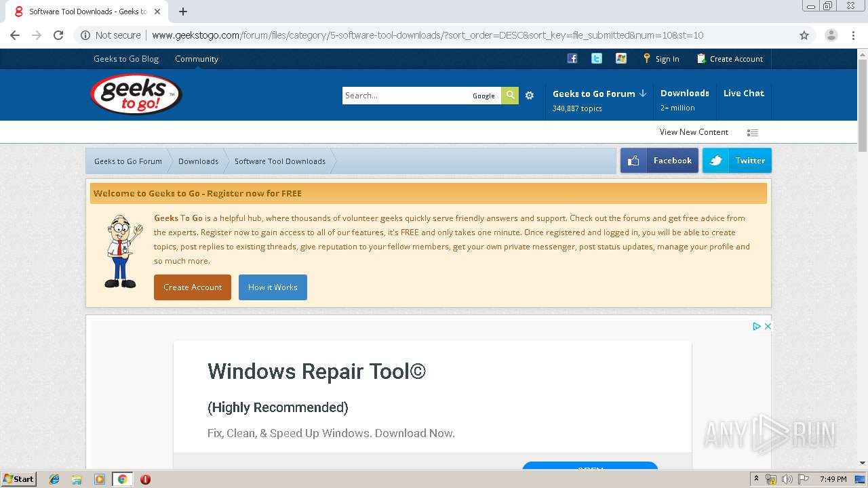
Task: Click the browser address bar URL
Action: [x=427, y=35]
